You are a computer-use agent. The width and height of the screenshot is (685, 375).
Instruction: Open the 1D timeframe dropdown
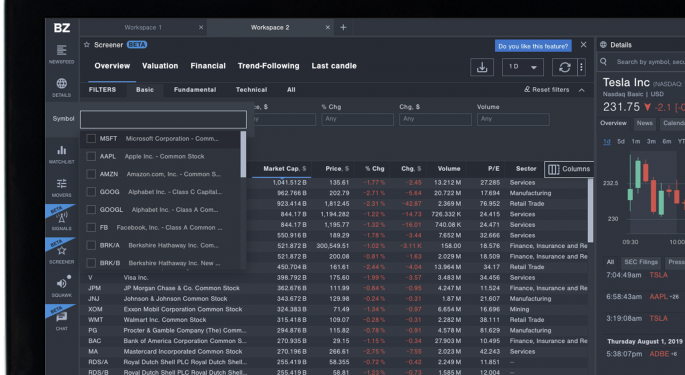[x=522, y=67]
